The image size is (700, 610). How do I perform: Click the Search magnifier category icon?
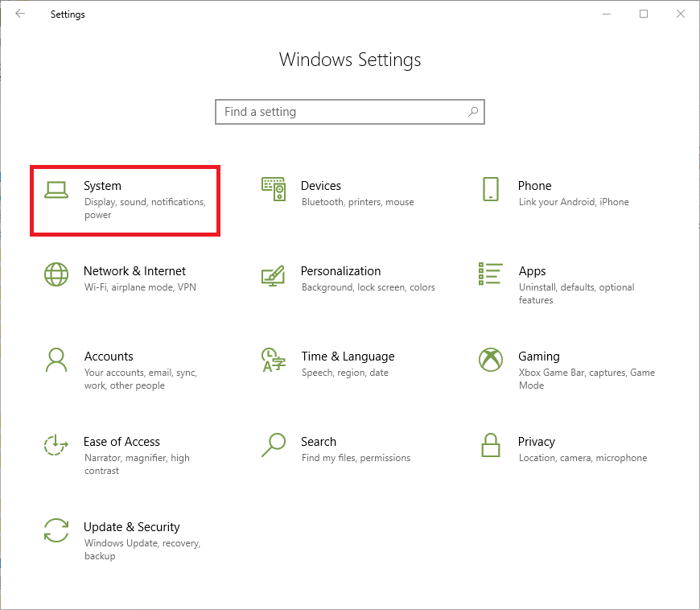[274, 445]
